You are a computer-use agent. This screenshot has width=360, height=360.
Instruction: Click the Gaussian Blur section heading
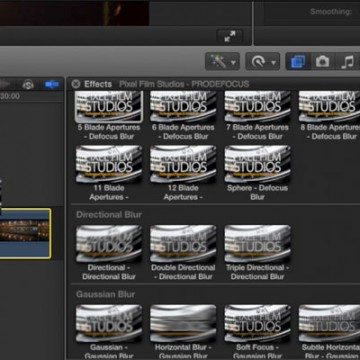(x=105, y=294)
